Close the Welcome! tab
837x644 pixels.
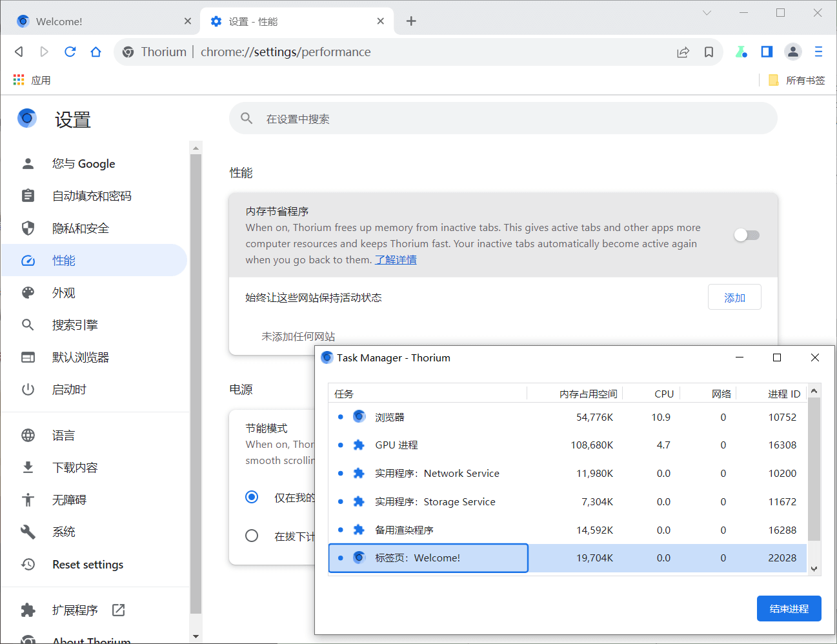(188, 21)
